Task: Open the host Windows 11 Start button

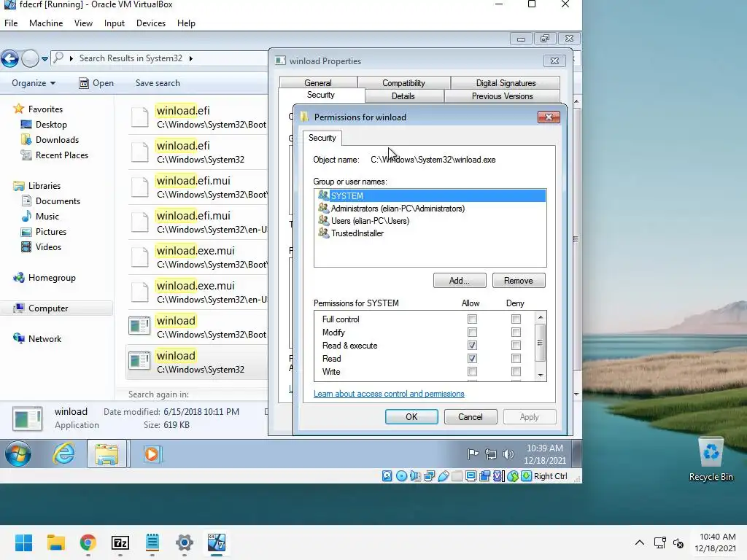Action: click(23, 542)
